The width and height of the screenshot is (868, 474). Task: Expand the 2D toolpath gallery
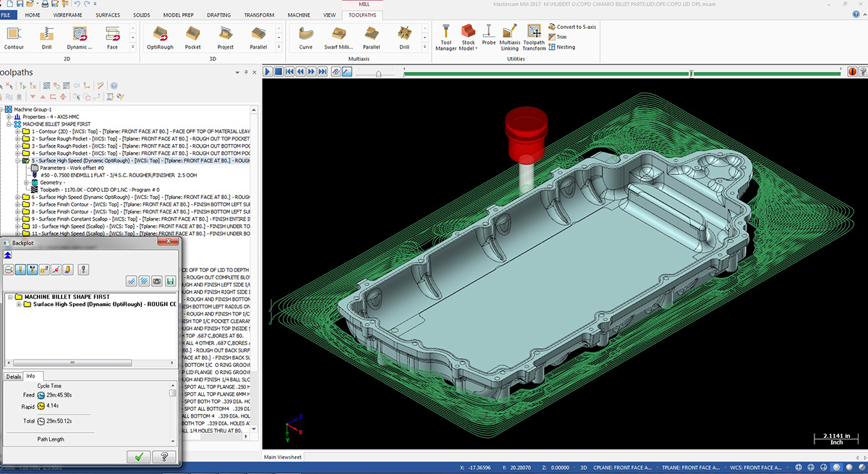tap(133, 48)
